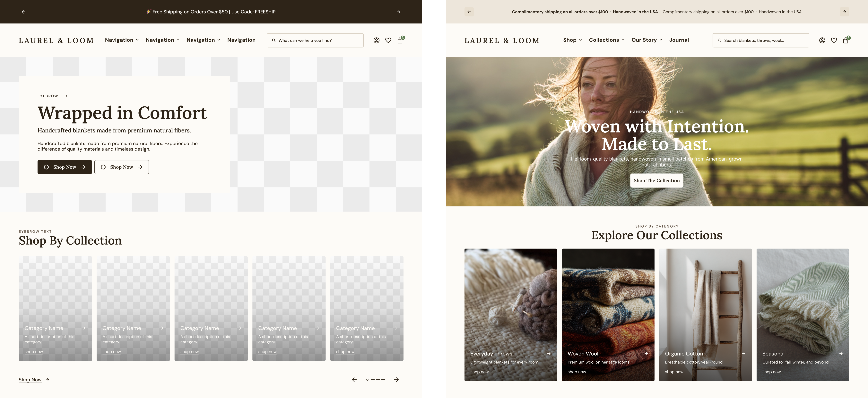Expand the Collections navigation dropdown
The width and height of the screenshot is (868, 398).
pyautogui.click(x=606, y=40)
